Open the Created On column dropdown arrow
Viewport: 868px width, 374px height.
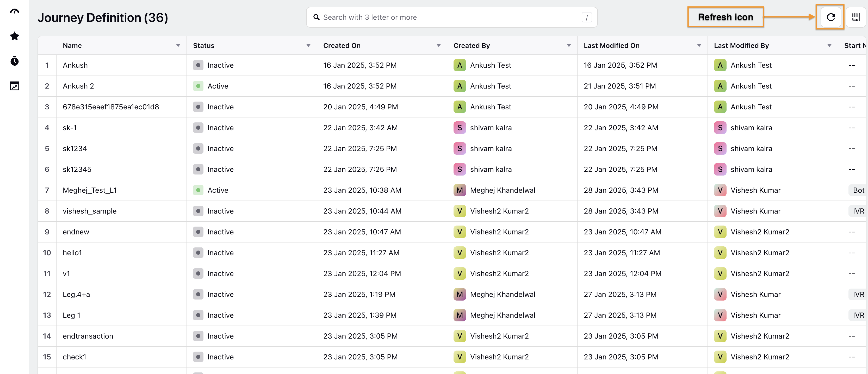click(438, 46)
